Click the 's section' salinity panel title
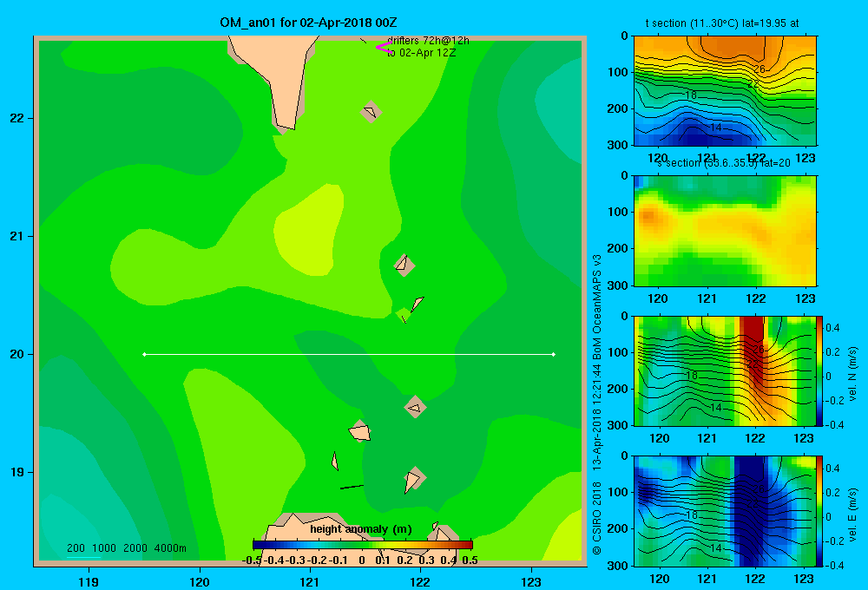868x590 pixels. pyautogui.click(x=724, y=163)
